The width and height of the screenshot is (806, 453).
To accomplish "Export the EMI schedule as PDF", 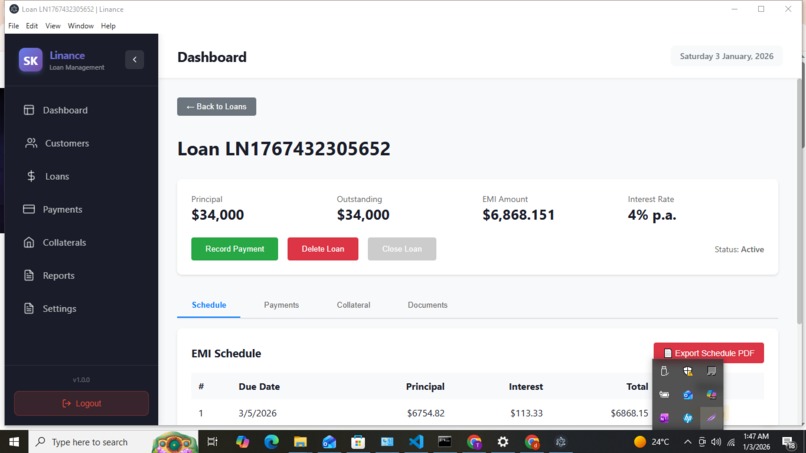I will point(709,353).
